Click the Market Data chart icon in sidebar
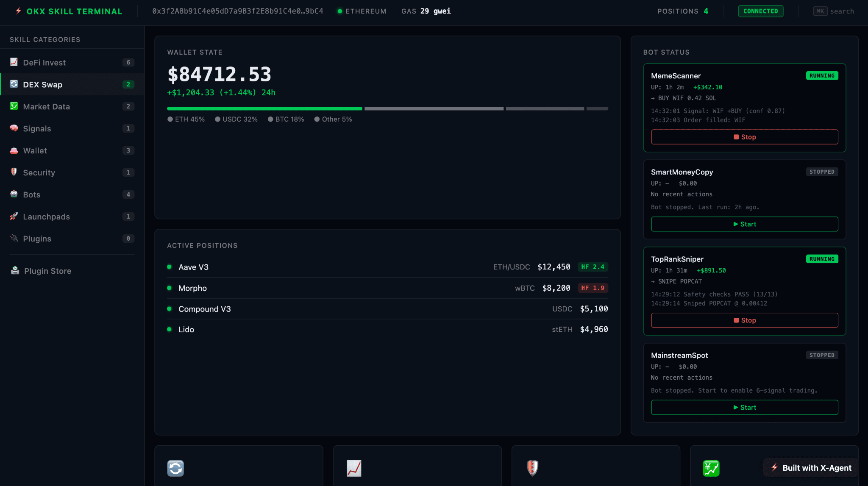 14,106
